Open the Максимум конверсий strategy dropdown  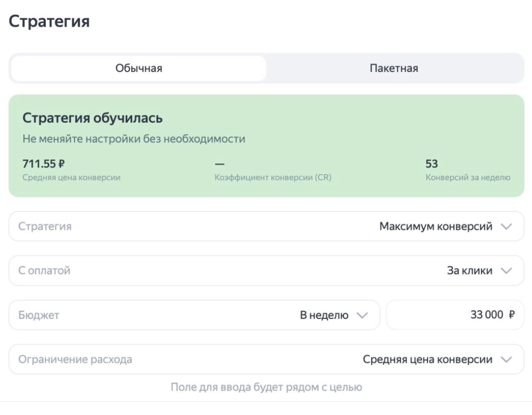pyautogui.click(x=435, y=226)
